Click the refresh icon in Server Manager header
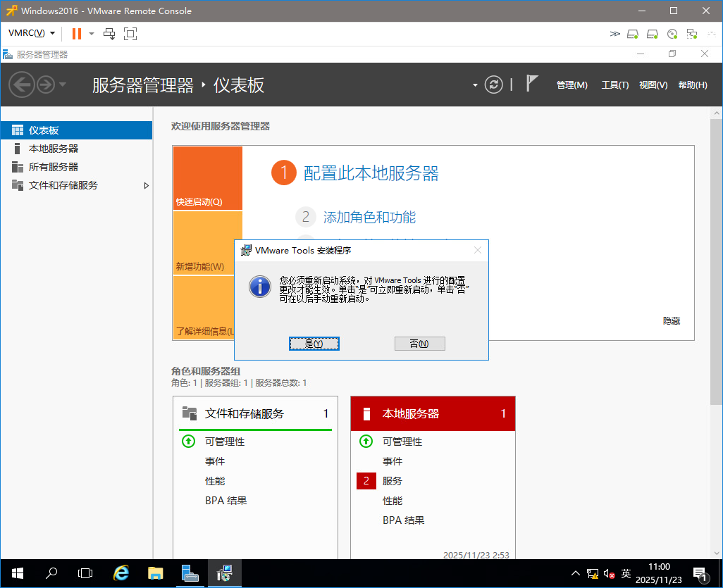Image resolution: width=723 pixels, height=588 pixels. coord(493,85)
